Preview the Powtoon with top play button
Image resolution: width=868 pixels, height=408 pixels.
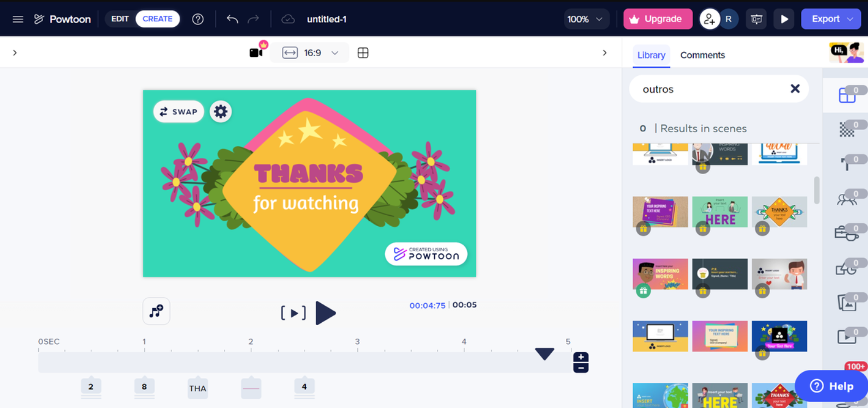pyautogui.click(x=784, y=19)
